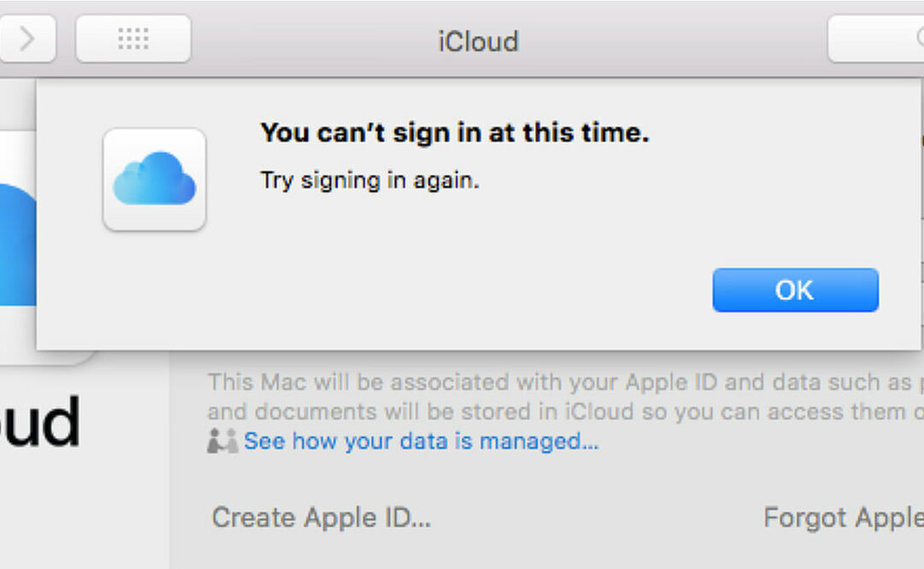924x569 pixels.
Task: Show all preferences via grid button
Action: pyautogui.click(x=133, y=39)
